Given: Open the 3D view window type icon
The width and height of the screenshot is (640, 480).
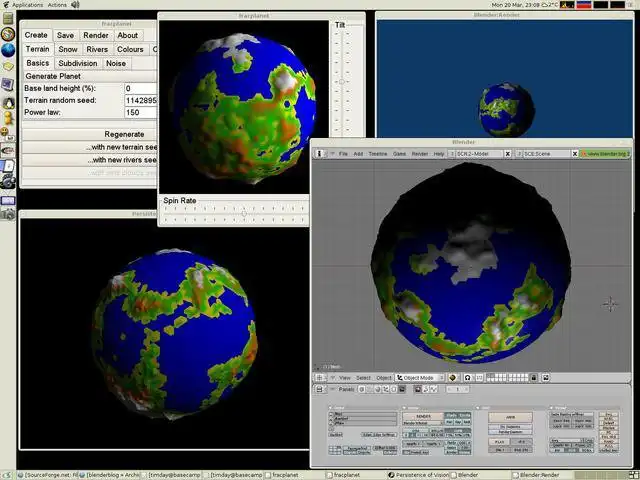Looking at the screenshot, I should pyautogui.click(x=319, y=378).
